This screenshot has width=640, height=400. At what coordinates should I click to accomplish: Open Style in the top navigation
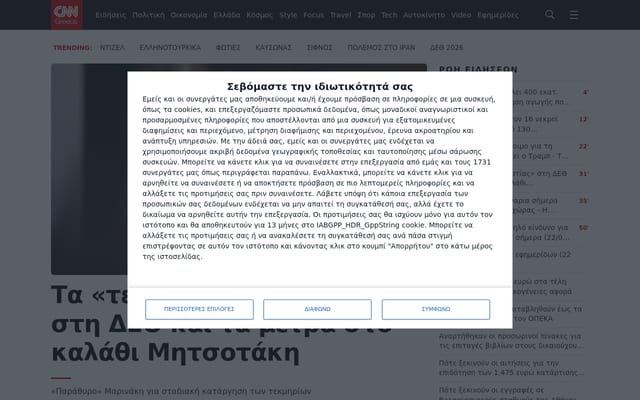coord(288,15)
